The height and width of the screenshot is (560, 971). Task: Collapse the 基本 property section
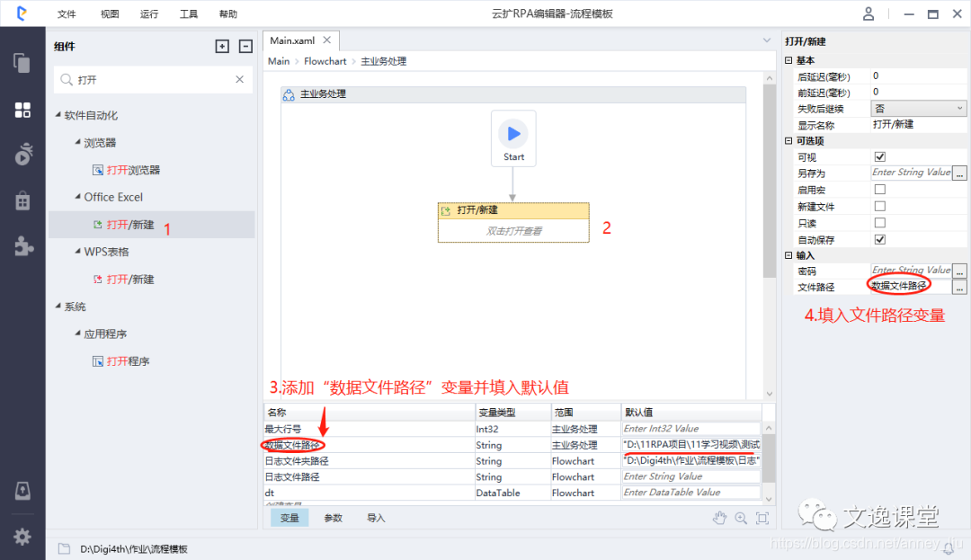point(788,60)
